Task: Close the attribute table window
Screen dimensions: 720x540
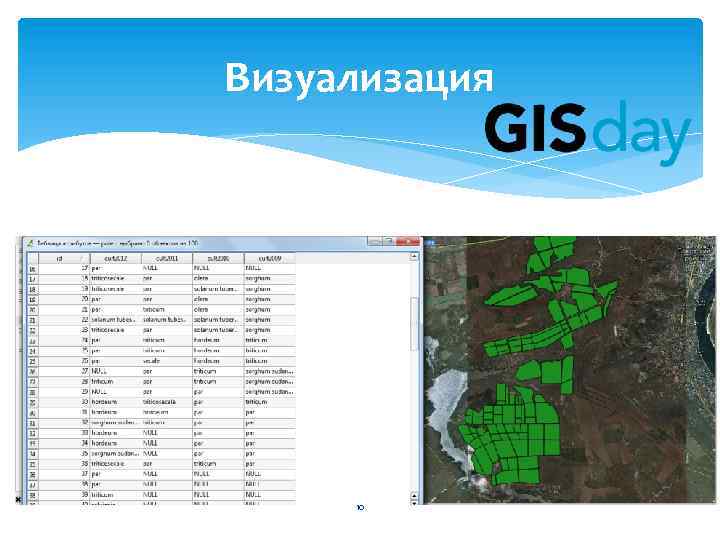Action: (408, 242)
